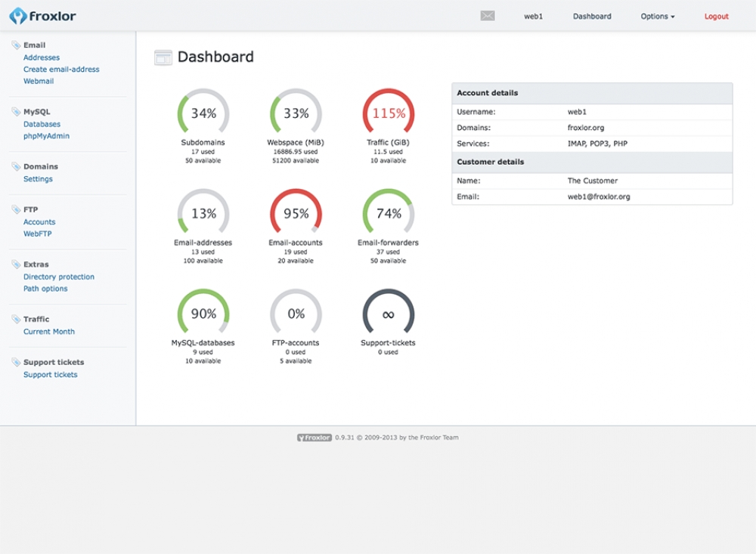Click the Dashboard window icon by title

click(x=163, y=57)
